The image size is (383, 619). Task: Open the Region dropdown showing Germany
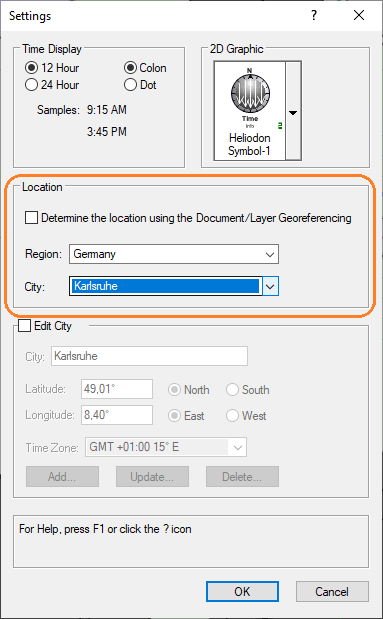click(174, 254)
